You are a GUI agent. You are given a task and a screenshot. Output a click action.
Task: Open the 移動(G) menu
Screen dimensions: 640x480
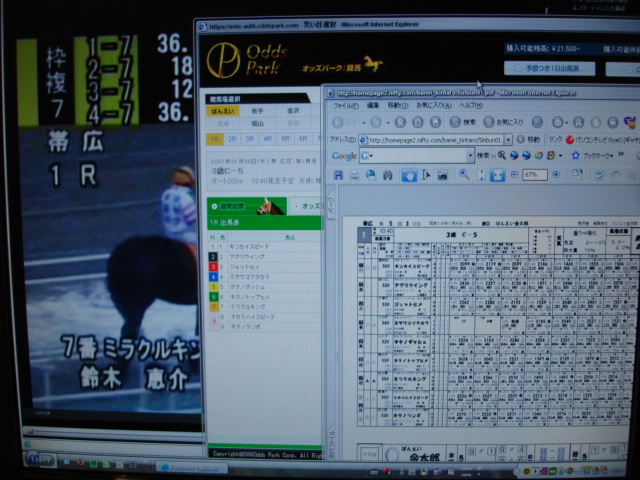[x=398, y=105]
